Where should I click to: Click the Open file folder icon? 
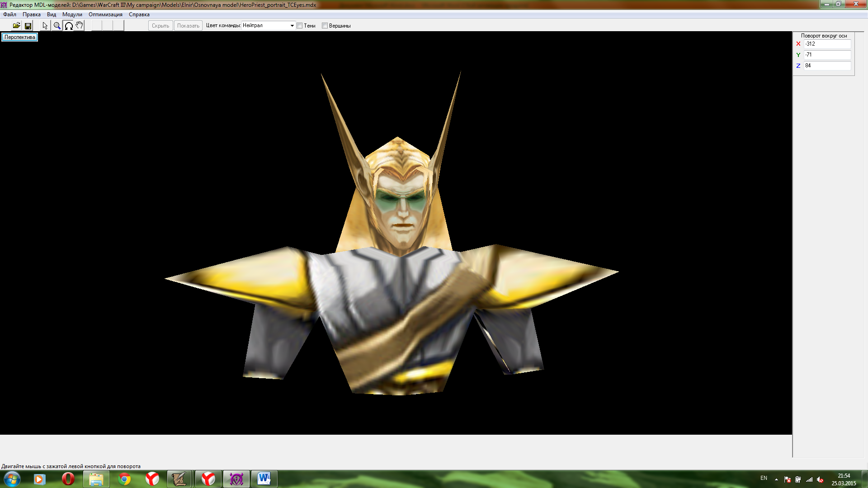click(x=16, y=26)
